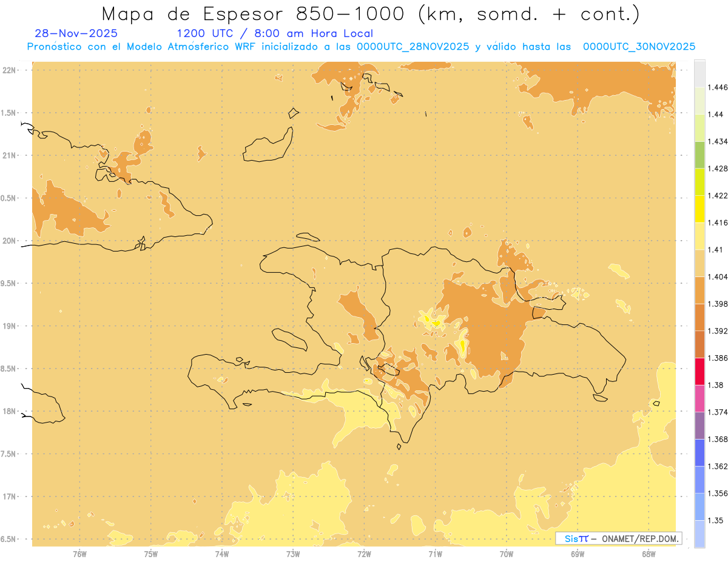728x562 pixels.
Task: Click the '71W' longitude axis label
Action: pos(435,554)
